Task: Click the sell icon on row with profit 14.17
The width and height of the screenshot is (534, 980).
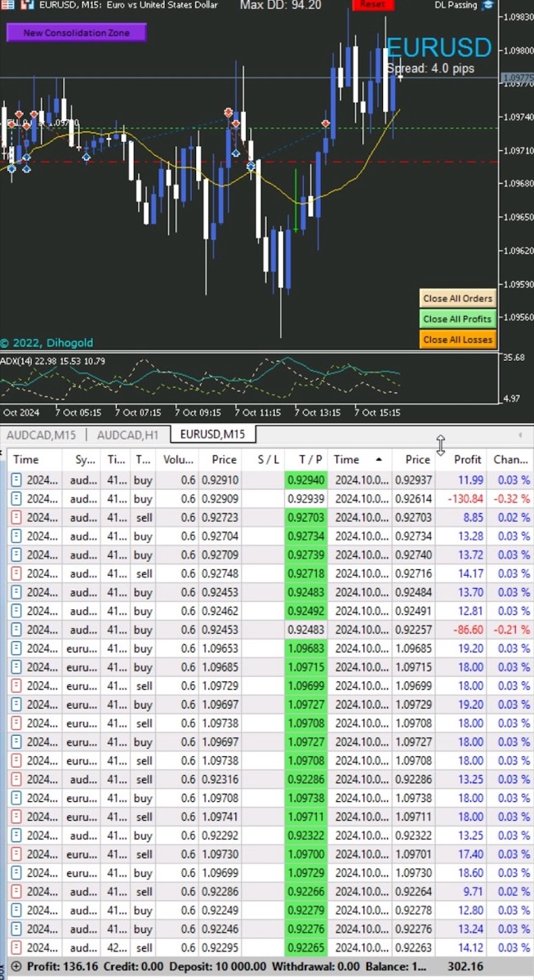Action: (17, 574)
